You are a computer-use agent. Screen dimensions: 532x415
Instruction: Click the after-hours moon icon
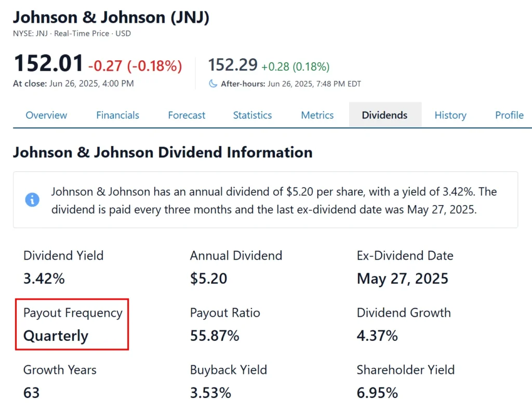click(x=212, y=84)
